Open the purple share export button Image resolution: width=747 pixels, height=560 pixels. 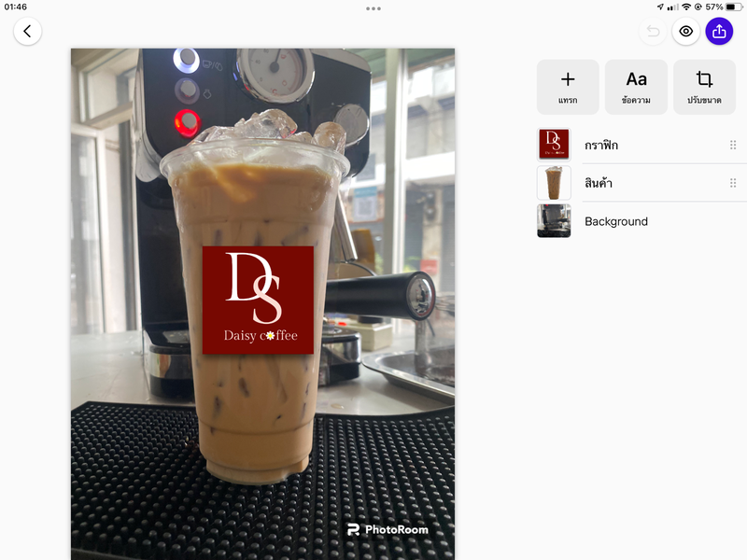pyautogui.click(x=719, y=32)
